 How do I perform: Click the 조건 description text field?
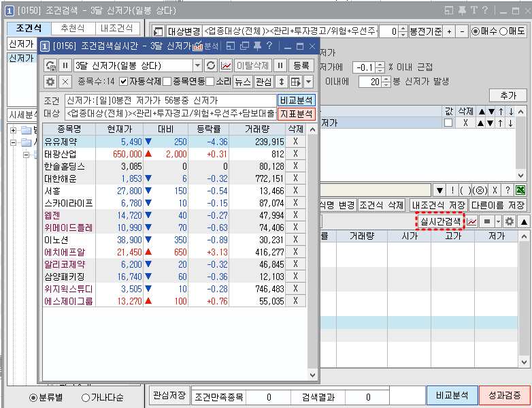171,101
